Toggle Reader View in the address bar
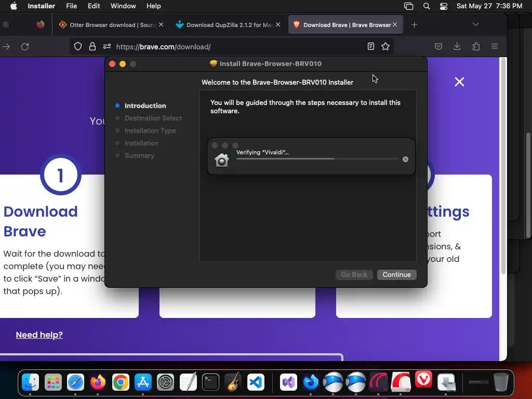This screenshot has width=532, height=399. (371, 46)
